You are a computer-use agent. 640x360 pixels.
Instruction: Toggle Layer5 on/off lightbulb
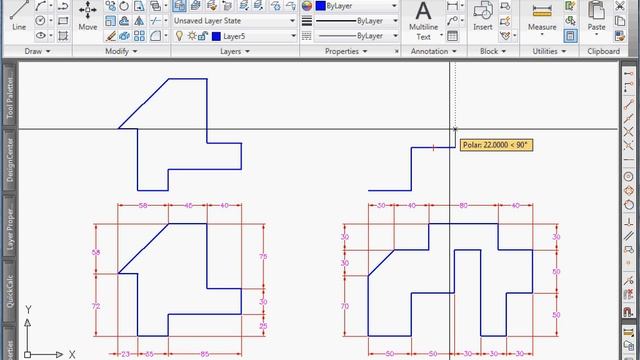[179, 36]
